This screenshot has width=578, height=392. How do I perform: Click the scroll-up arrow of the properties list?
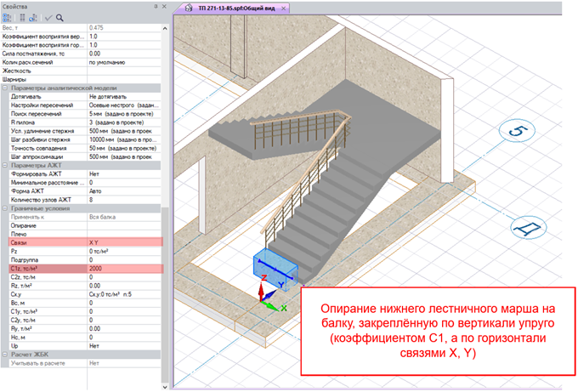pos(165,28)
